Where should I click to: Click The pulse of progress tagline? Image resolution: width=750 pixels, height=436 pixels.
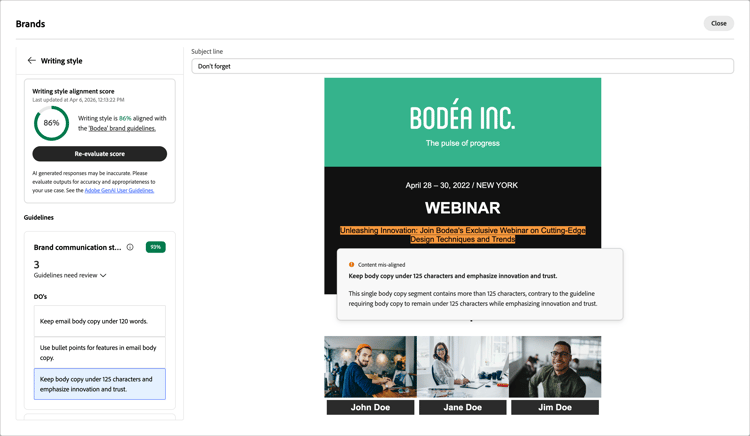(463, 143)
